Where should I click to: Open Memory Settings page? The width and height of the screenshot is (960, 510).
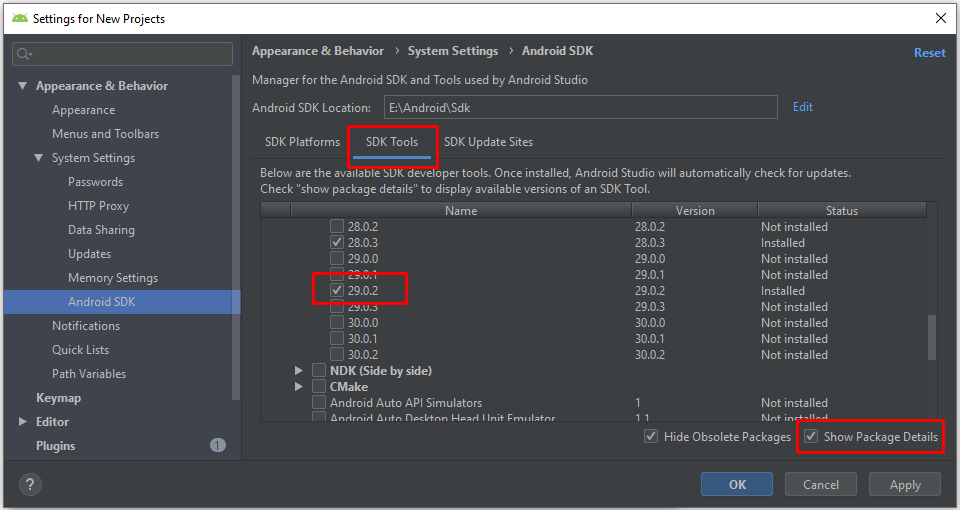point(113,278)
